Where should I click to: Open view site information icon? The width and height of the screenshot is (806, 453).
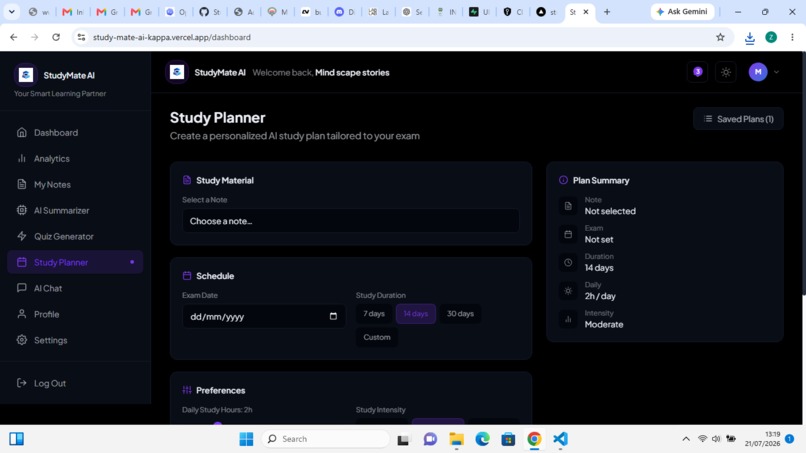(x=81, y=37)
